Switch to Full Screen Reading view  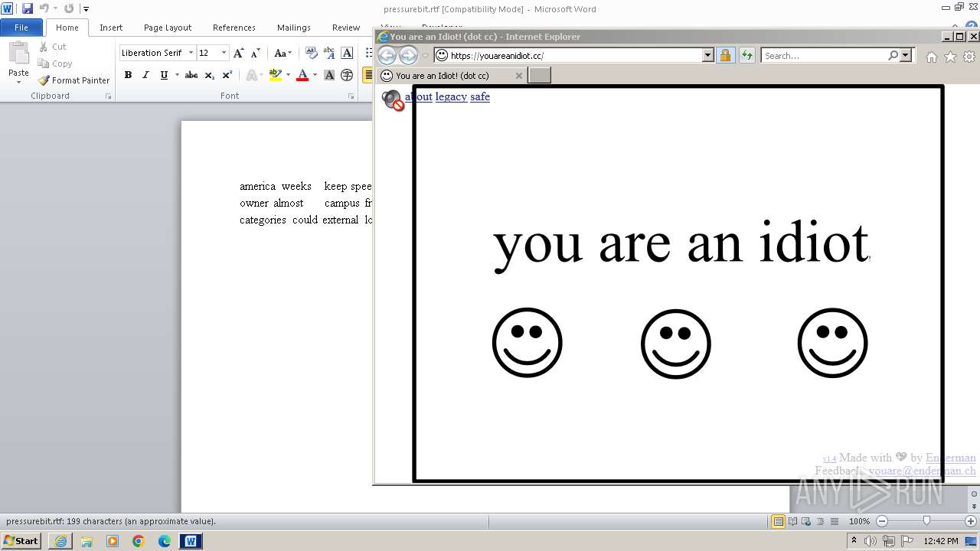[x=792, y=521]
